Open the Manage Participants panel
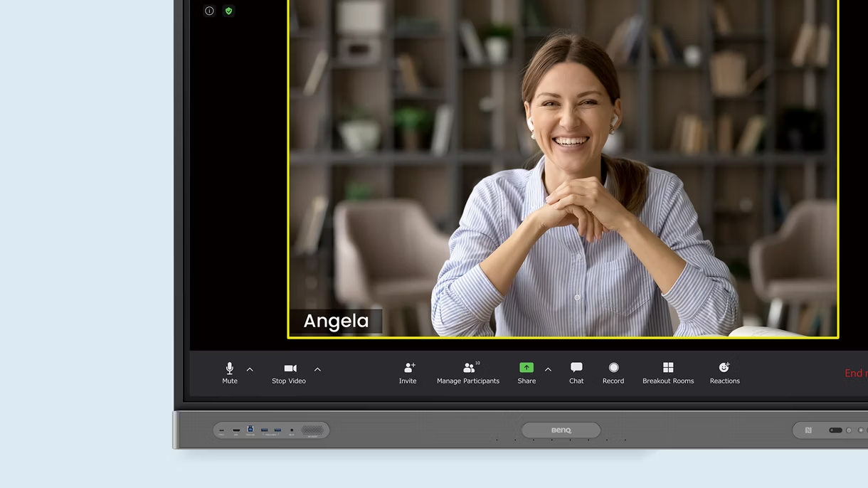 coord(468,368)
